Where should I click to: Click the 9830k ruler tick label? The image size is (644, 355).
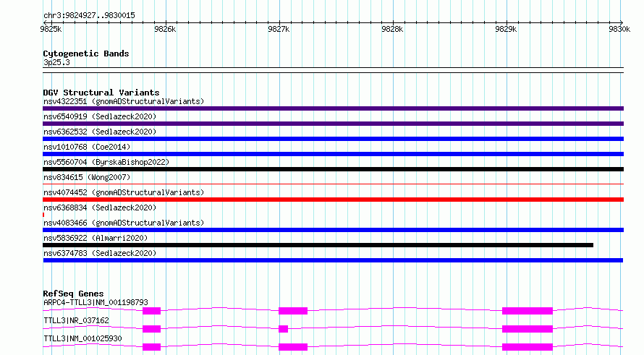(x=619, y=29)
